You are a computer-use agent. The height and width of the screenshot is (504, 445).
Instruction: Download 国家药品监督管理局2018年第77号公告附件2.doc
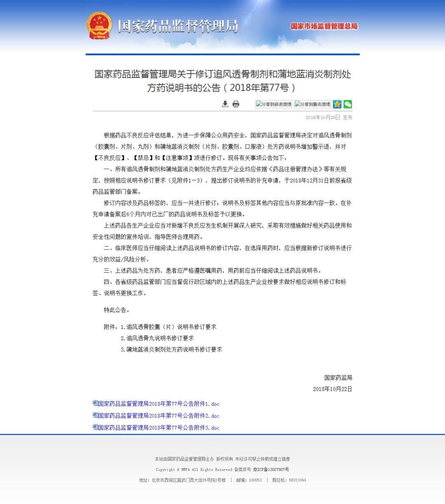158,416
